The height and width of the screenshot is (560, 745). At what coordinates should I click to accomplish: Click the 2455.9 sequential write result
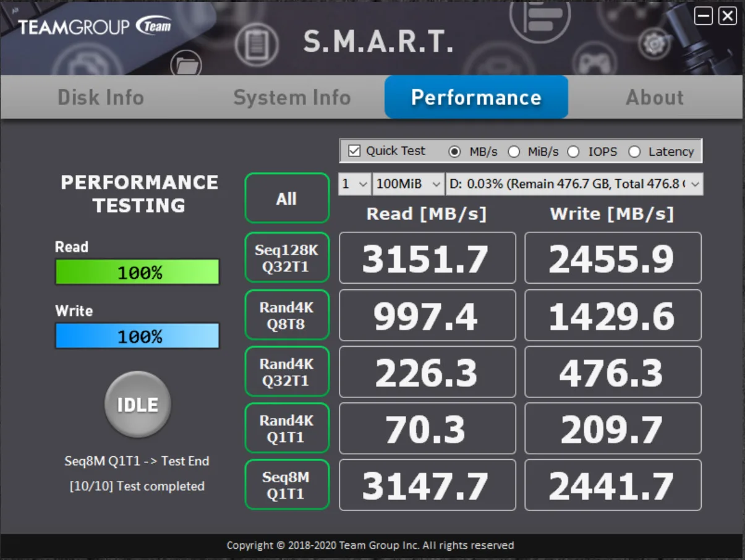(x=613, y=258)
